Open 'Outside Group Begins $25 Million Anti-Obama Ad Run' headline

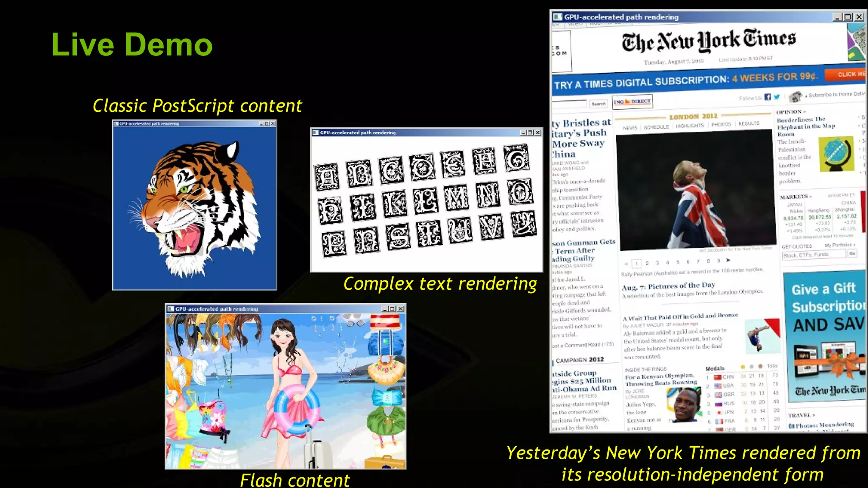tap(584, 381)
